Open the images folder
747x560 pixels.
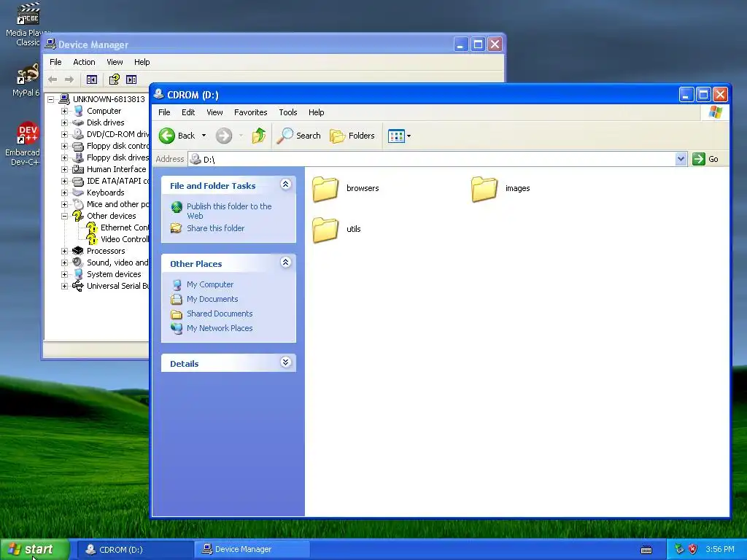tap(500, 189)
